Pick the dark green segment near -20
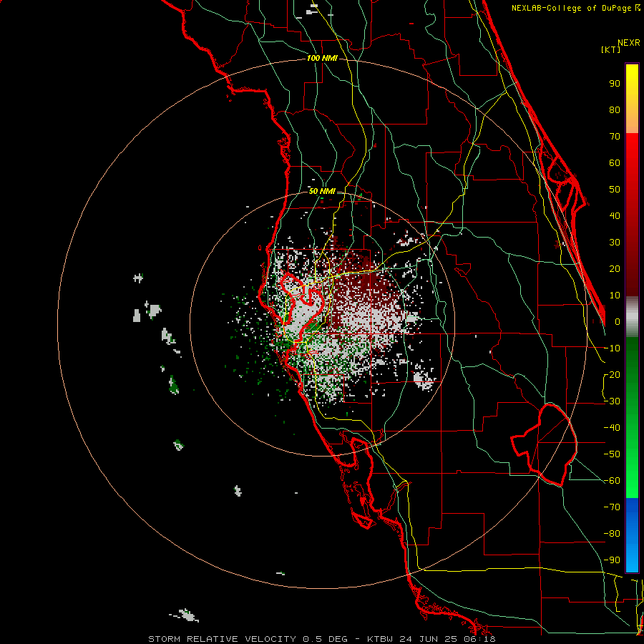Viewport: 644px width, 644px height. point(632,370)
